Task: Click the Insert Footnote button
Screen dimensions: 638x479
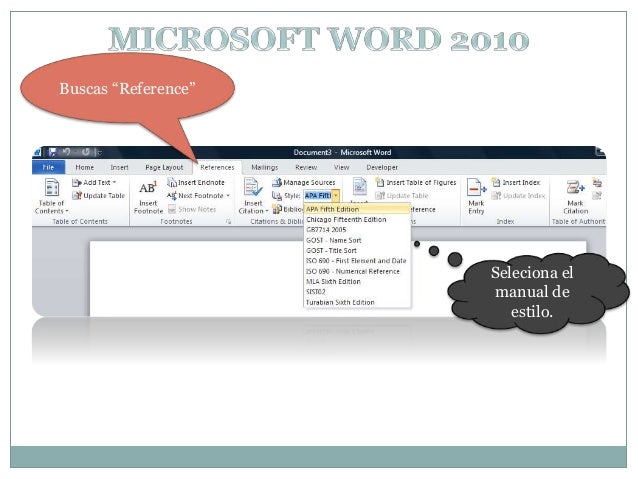Action: tap(148, 197)
